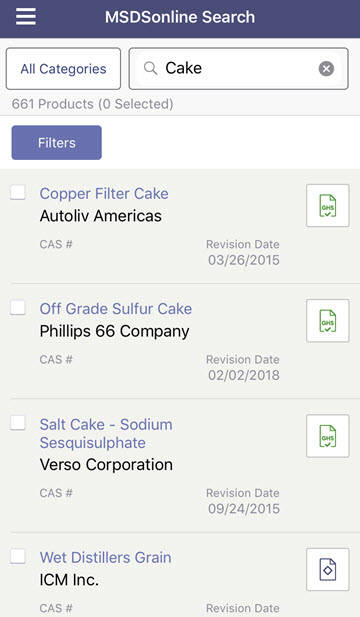Open Copper Filter Cake product link

click(104, 194)
